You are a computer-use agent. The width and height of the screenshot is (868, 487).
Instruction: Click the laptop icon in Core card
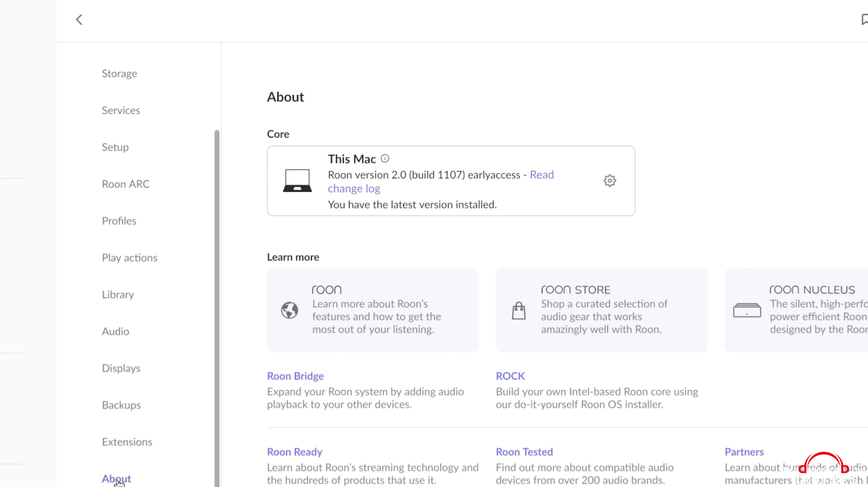click(x=297, y=181)
